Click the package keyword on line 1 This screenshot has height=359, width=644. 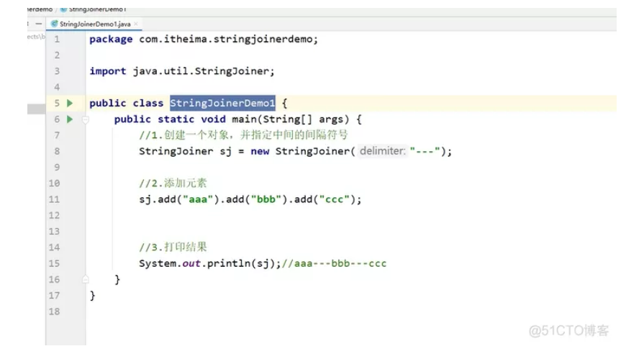(x=111, y=40)
